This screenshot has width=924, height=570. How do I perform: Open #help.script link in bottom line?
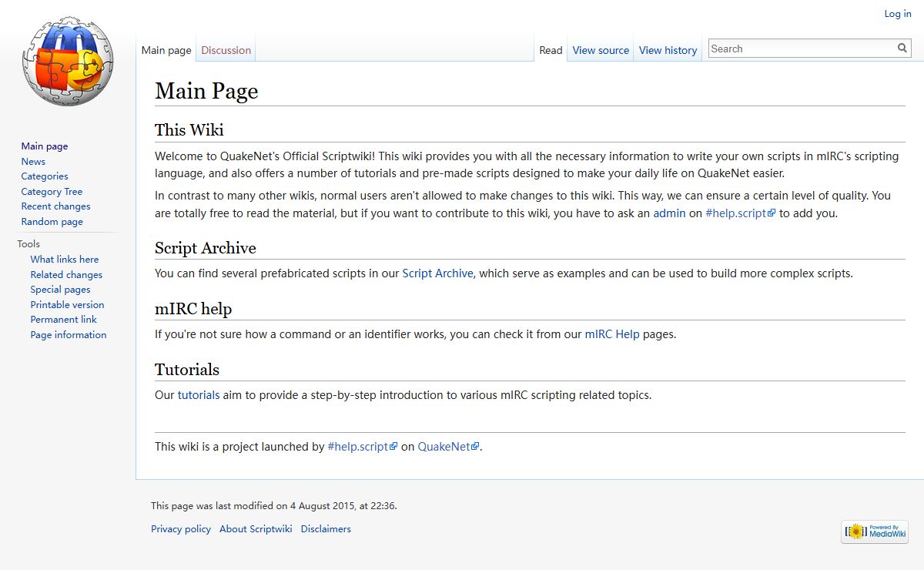point(362,446)
